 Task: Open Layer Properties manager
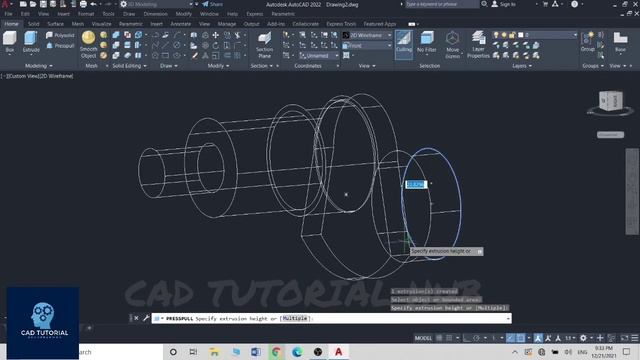(478, 45)
